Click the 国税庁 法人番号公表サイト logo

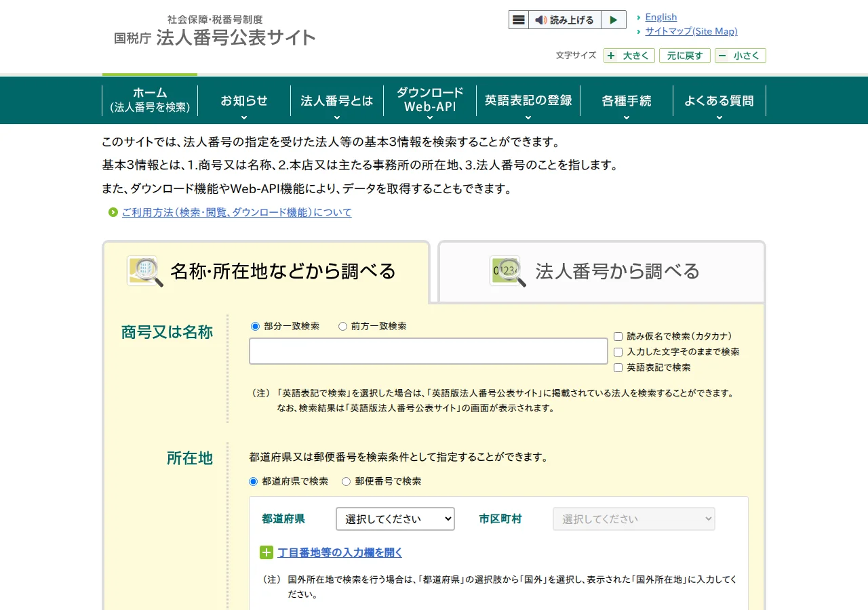(215, 31)
